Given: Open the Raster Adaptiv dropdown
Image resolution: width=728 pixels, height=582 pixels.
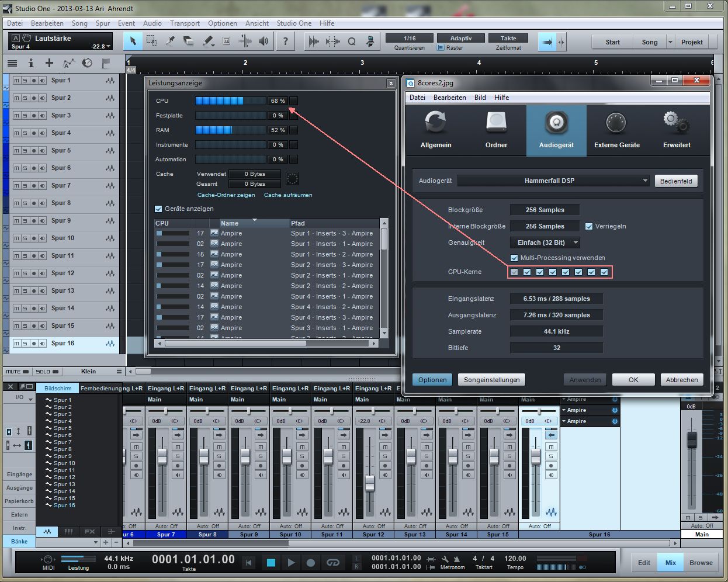Looking at the screenshot, I should (x=460, y=38).
